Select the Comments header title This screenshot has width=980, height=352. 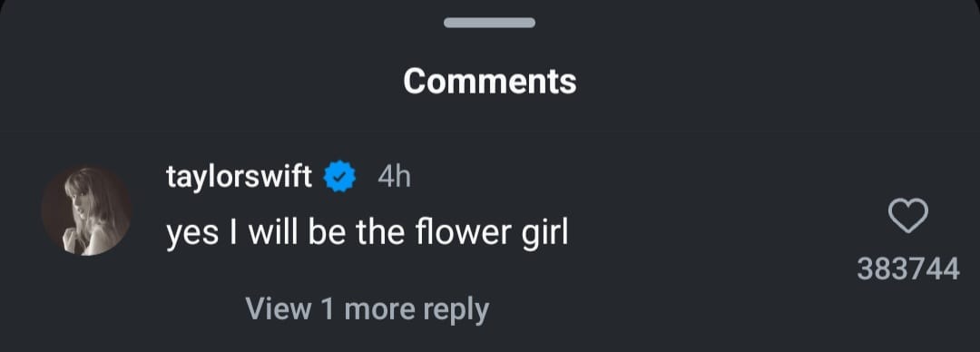489,81
